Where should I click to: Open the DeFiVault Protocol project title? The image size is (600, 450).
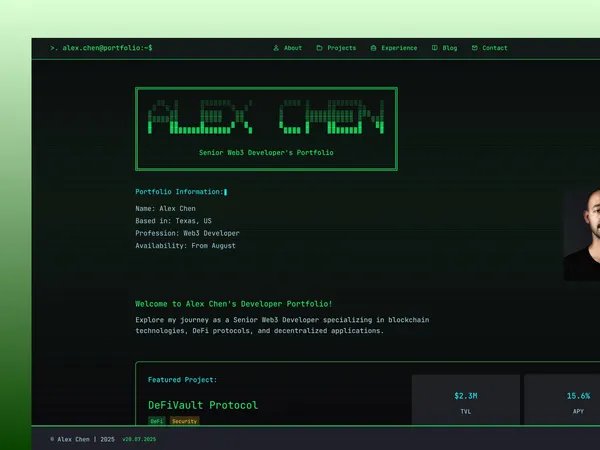click(203, 405)
